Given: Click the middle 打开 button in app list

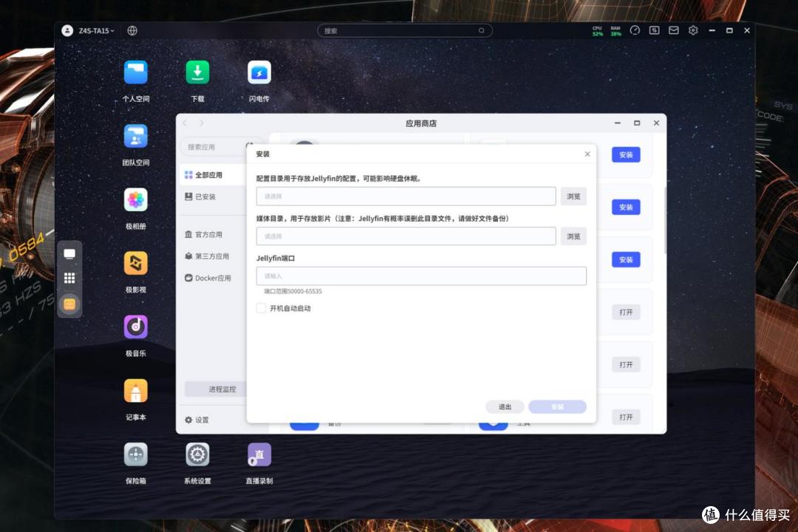Looking at the screenshot, I should (x=626, y=364).
